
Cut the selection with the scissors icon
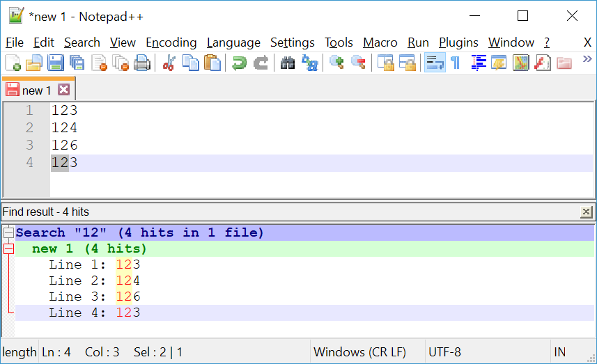[x=169, y=63]
